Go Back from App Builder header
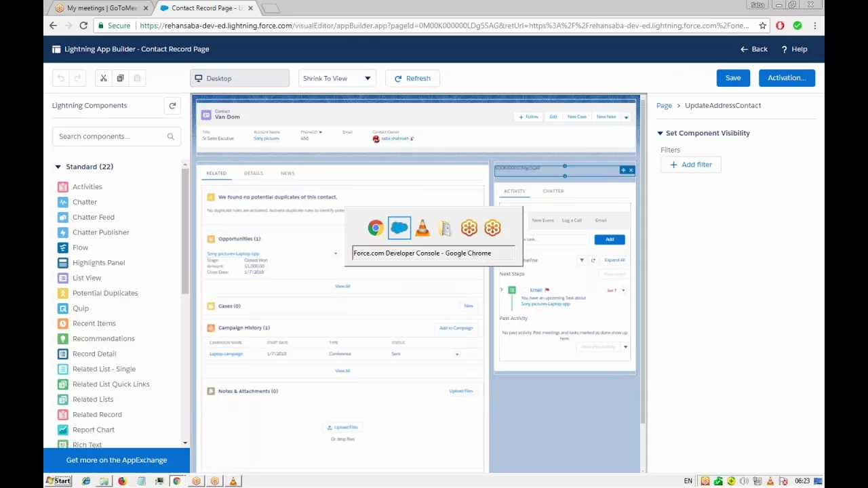 tap(754, 49)
